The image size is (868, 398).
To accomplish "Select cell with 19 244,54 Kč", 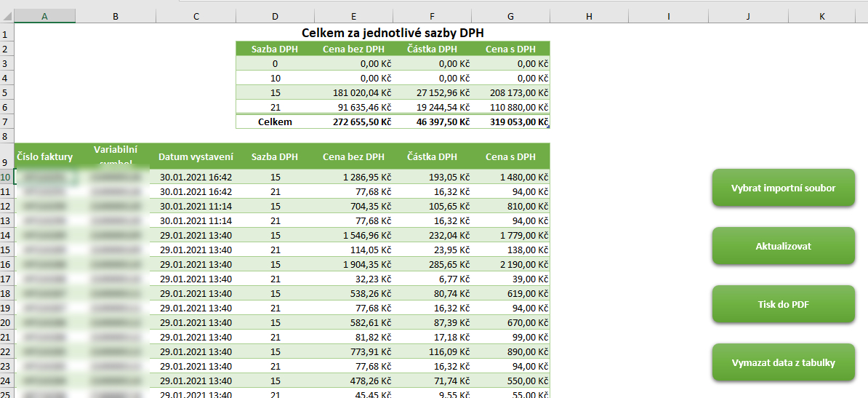I will click(x=433, y=106).
